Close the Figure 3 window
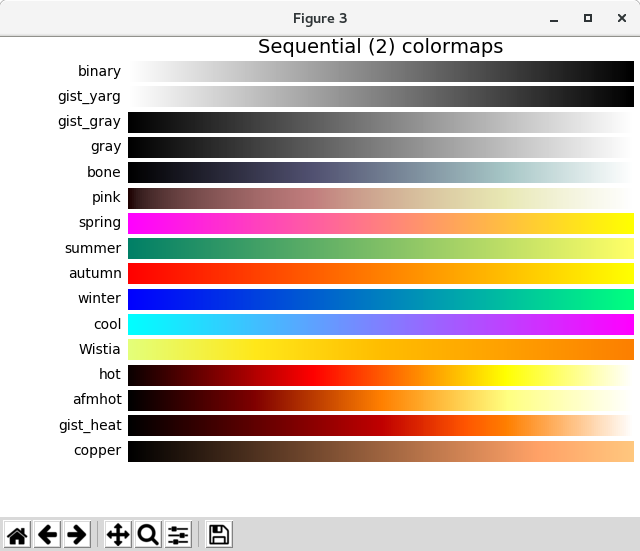 pos(622,18)
